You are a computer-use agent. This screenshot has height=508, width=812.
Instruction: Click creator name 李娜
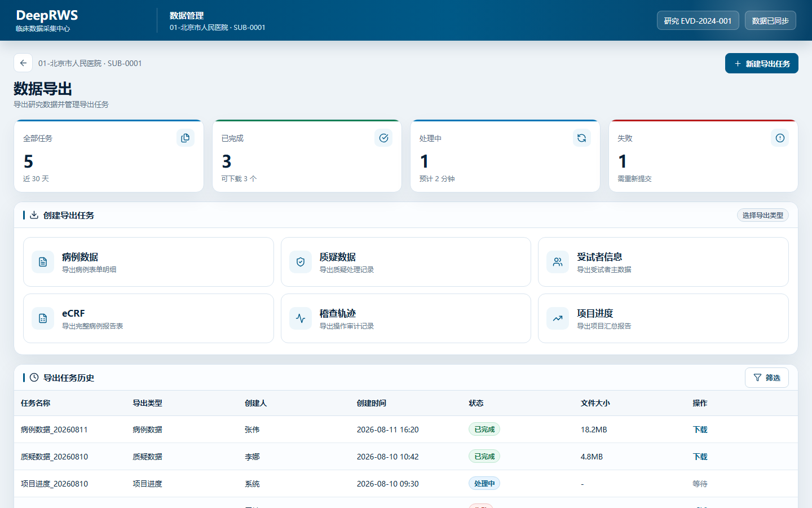(252, 457)
